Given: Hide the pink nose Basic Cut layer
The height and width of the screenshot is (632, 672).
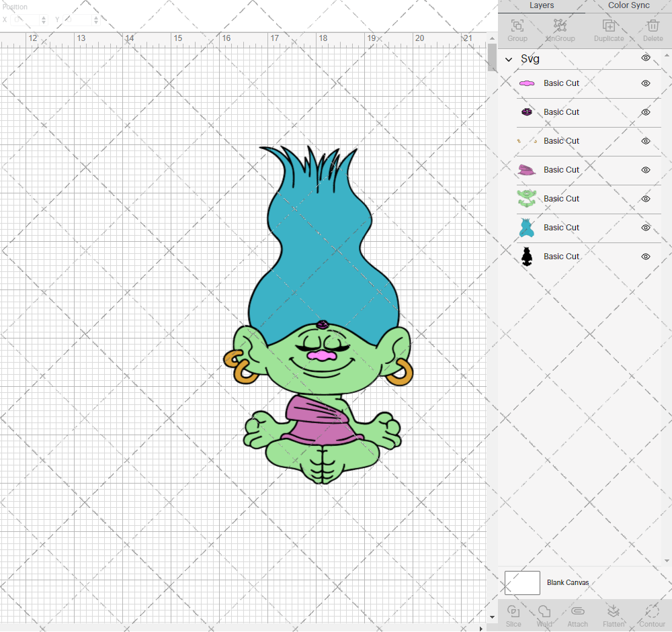Looking at the screenshot, I should [645, 83].
